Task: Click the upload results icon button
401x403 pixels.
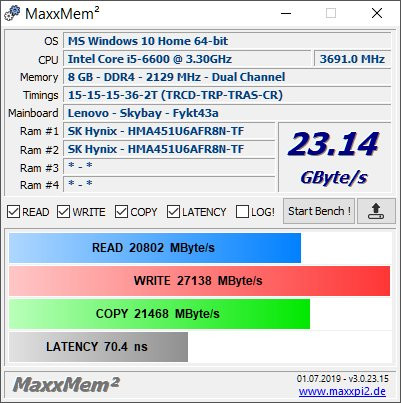Action: pyautogui.click(x=376, y=211)
